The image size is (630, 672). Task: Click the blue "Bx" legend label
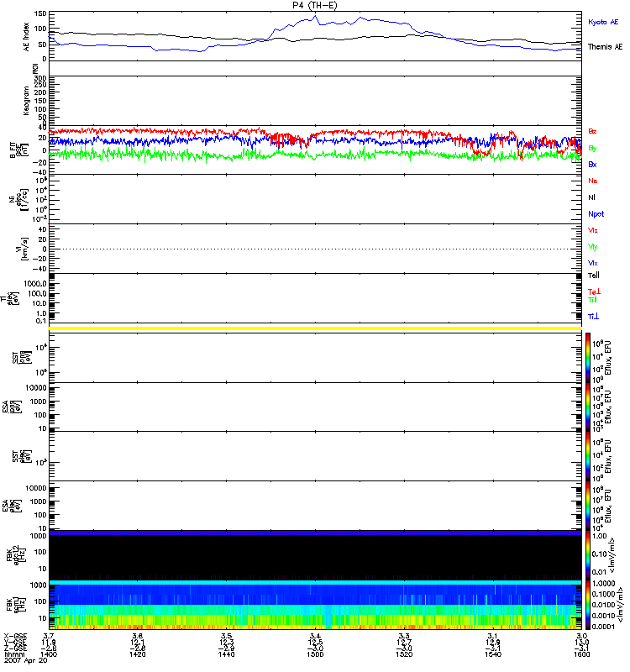pos(592,165)
